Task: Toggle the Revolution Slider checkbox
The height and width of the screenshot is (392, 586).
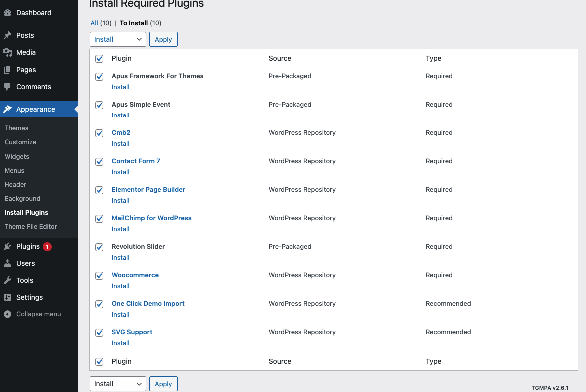Action: pyautogui.click(x=99, y=247)
